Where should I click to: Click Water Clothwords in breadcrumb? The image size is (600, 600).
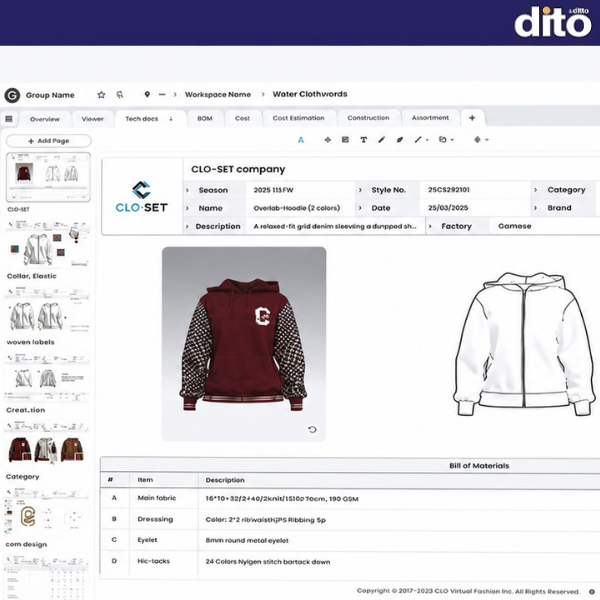click(310, 94)
